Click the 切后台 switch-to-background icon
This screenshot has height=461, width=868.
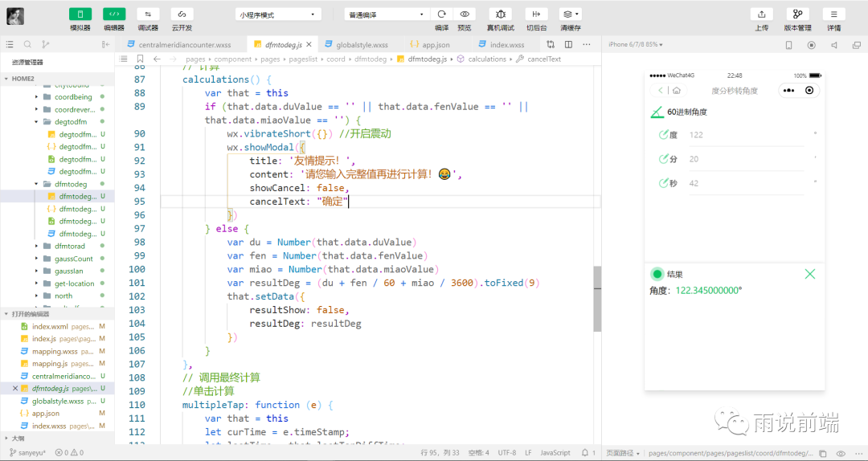535,14
